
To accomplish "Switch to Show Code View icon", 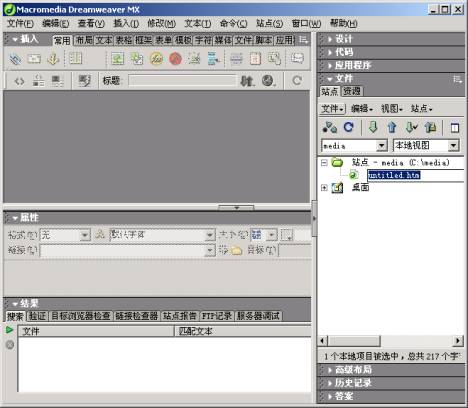I will coord(19,81).
